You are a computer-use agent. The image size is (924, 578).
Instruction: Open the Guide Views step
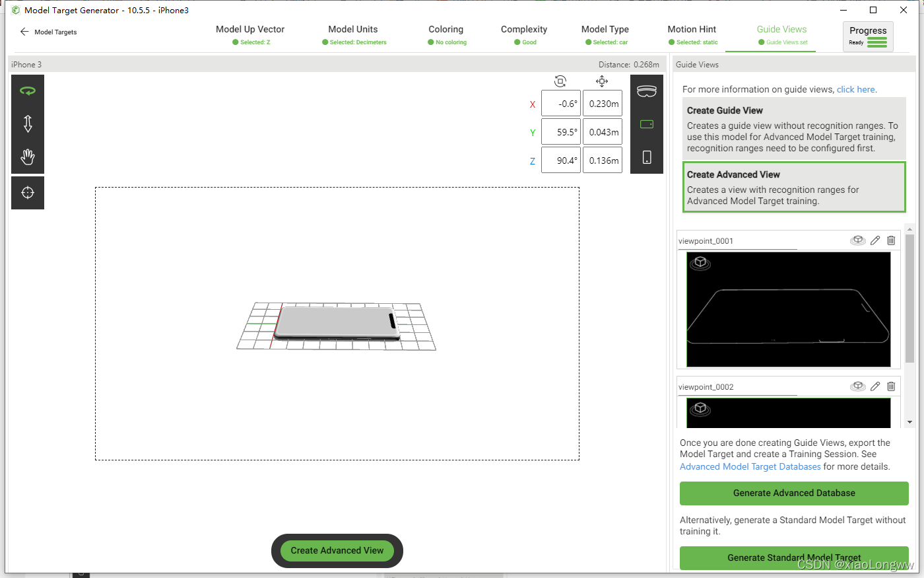coord(782,35)
